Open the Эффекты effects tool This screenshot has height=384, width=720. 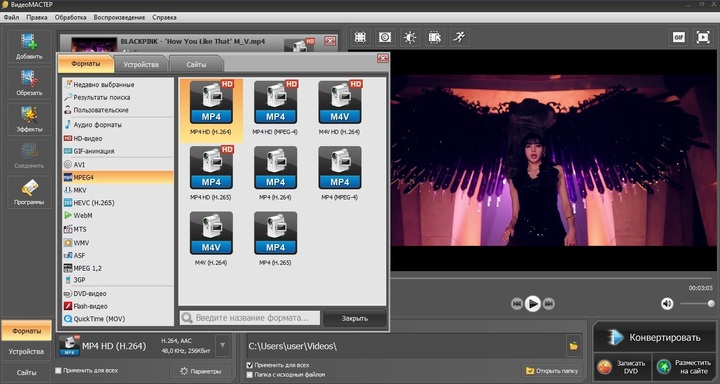(29, 119)
